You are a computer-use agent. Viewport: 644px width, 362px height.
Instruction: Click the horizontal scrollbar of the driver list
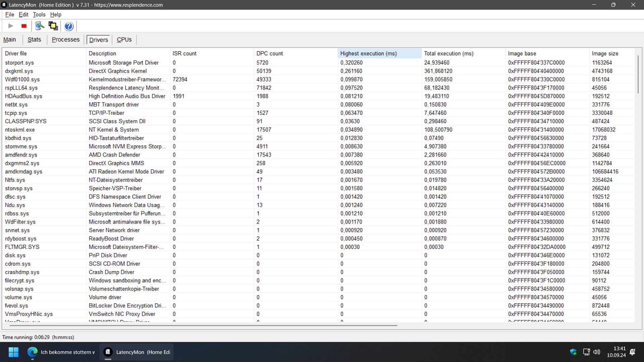click(203, 325)
